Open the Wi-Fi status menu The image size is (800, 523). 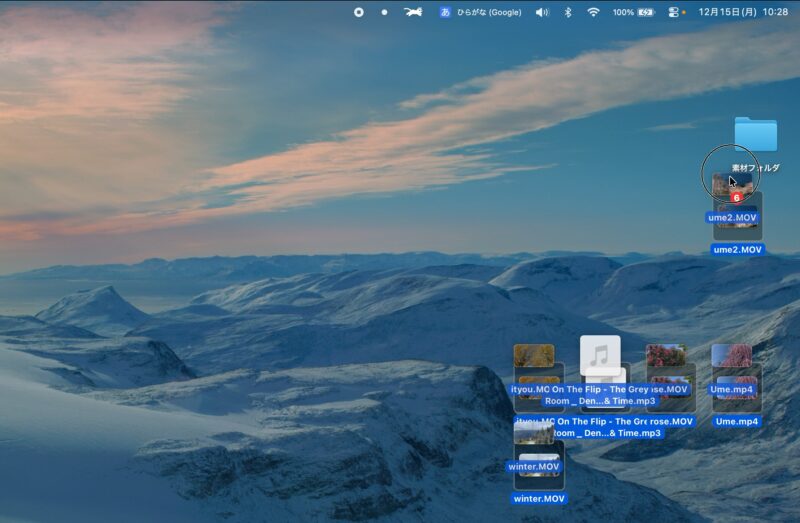[x=593, y=12]
